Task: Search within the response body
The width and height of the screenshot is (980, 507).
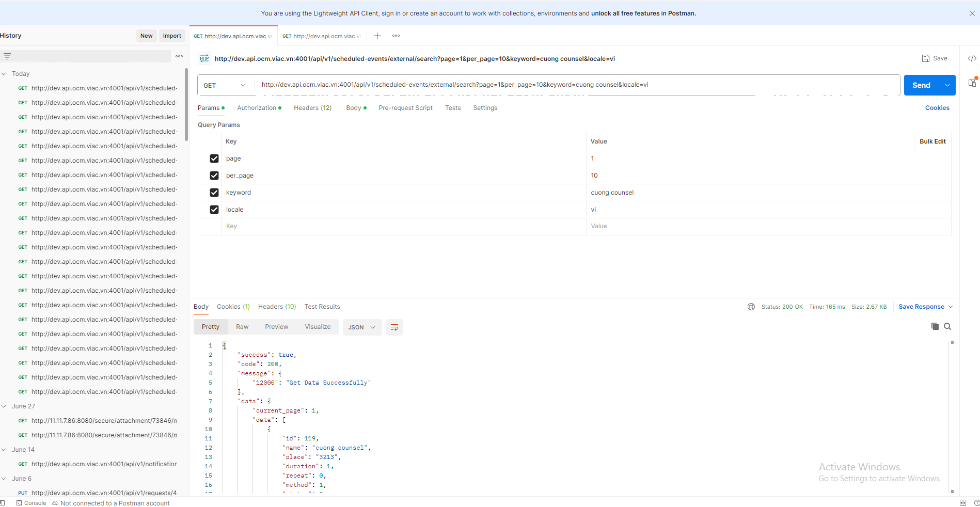Action: coord(947,326)
